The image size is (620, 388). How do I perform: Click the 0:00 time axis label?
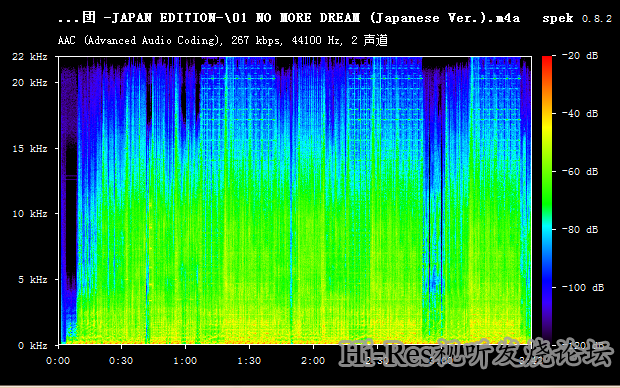(x=58, y=361)
